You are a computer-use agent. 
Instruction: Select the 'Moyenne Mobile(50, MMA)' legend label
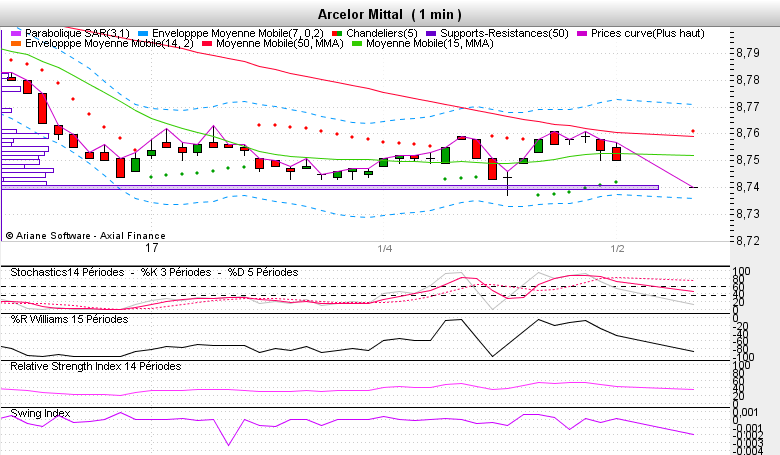point(280,43)
